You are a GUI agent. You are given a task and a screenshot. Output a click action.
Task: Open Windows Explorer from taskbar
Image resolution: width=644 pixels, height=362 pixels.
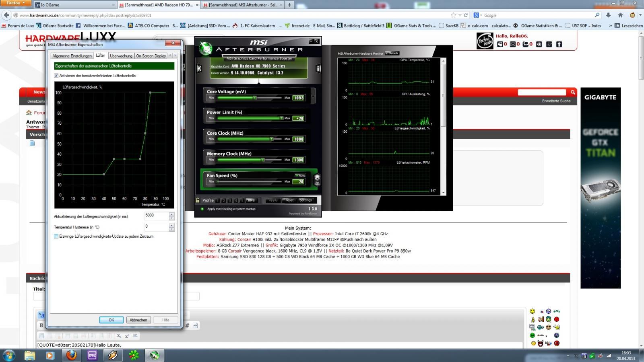point(29,355)
